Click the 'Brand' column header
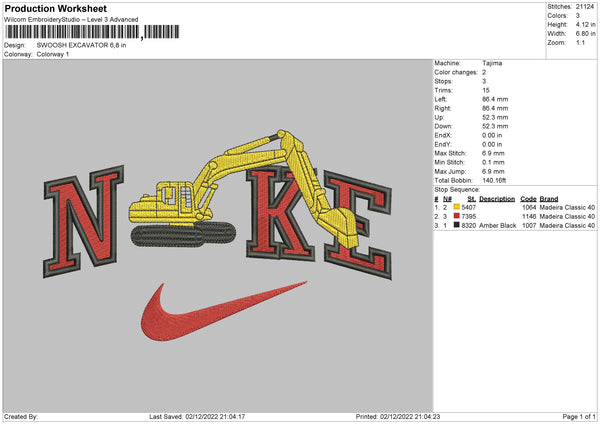This screenshot has height=424, width=600. coord(549,199)
